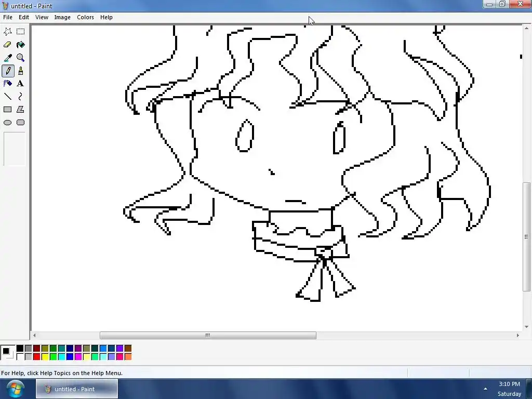532x399 pixels.
Task: Restore down the Paint window
Action: coord(502,4)
